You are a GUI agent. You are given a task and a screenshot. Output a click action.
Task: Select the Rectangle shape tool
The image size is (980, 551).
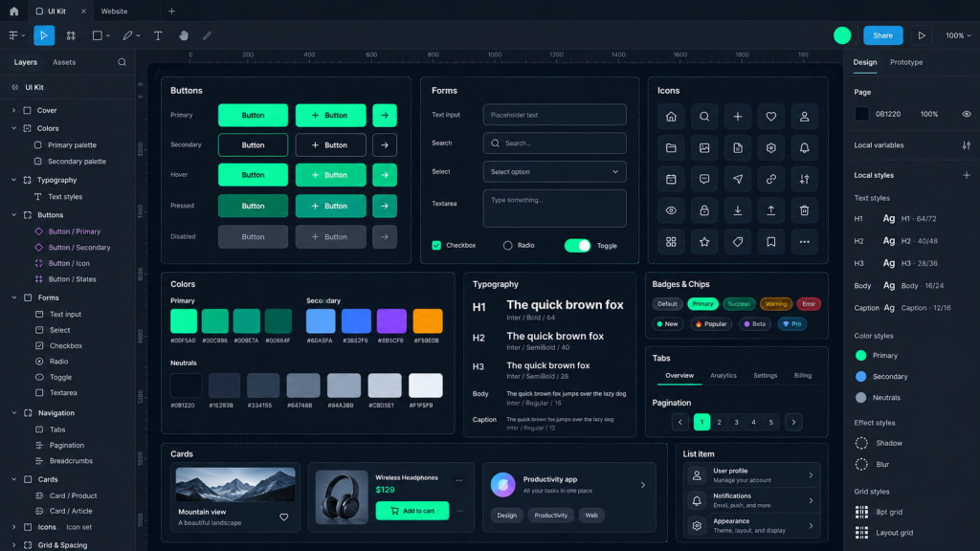98,35
